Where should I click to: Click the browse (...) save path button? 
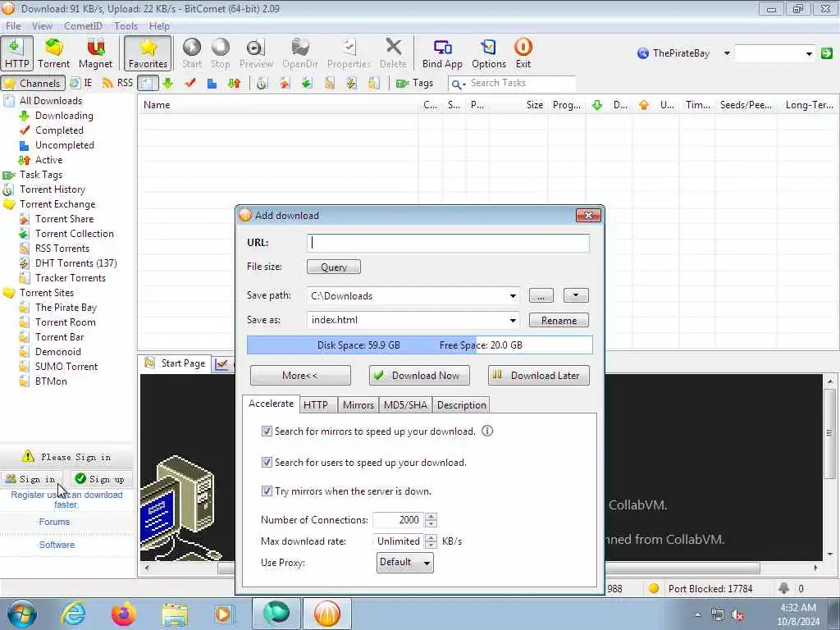pyautogui.click(x=541, y=295)
